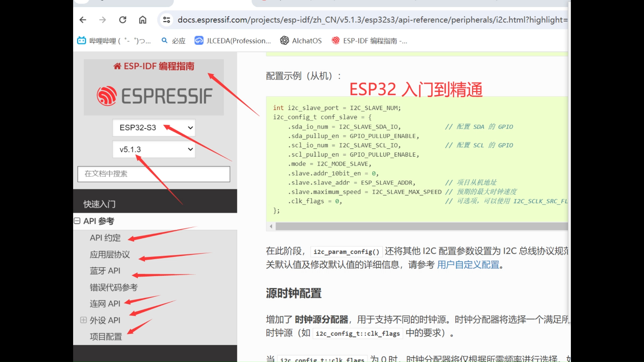Collapse the API 参考 tree section
The height and width of the screenshot is (362, 644).
click(x=77, y=221)
